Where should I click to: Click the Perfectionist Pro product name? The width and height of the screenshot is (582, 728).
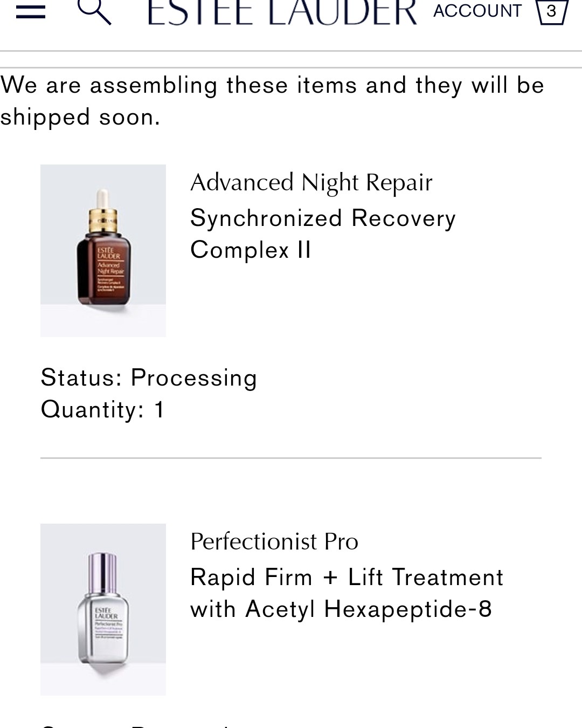(x=274, y=541)
